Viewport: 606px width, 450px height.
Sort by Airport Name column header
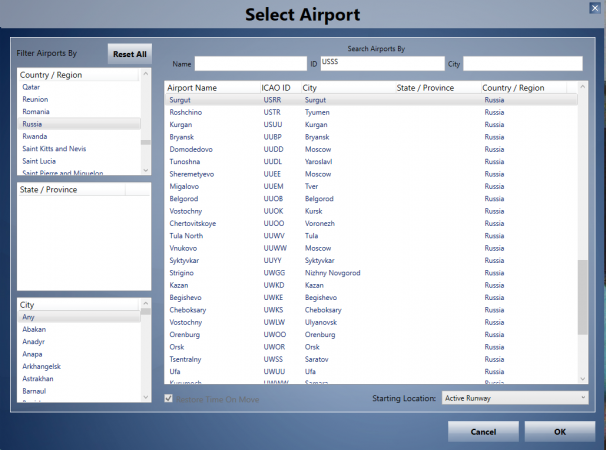click(212, 88)
